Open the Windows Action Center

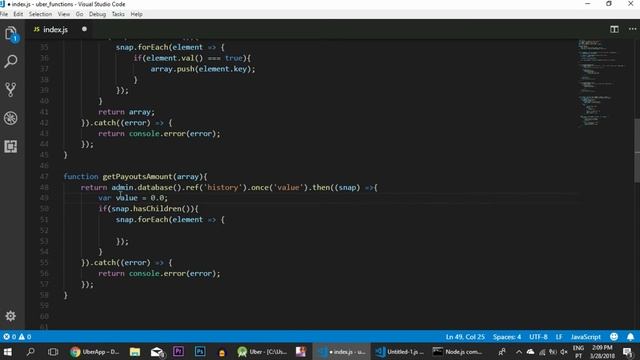click(628, 351)
